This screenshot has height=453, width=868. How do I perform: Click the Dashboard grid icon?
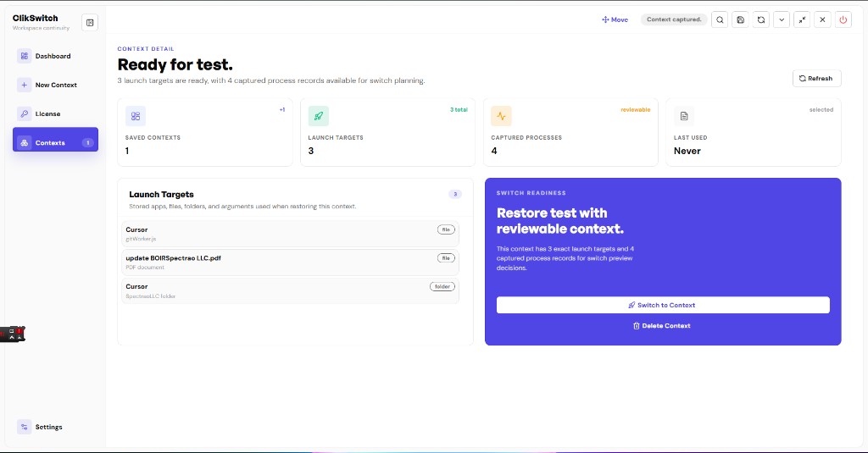[x=24, y=56]
